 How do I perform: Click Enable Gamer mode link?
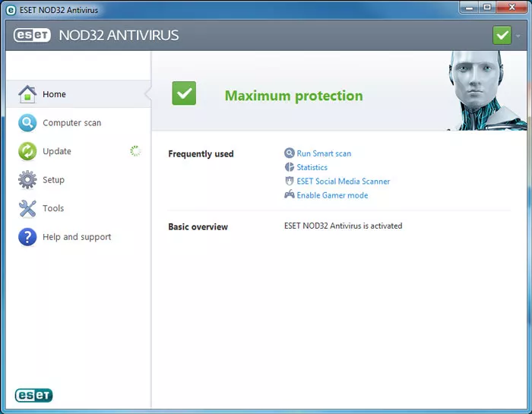pyautogui.click(x=332, y=195)
